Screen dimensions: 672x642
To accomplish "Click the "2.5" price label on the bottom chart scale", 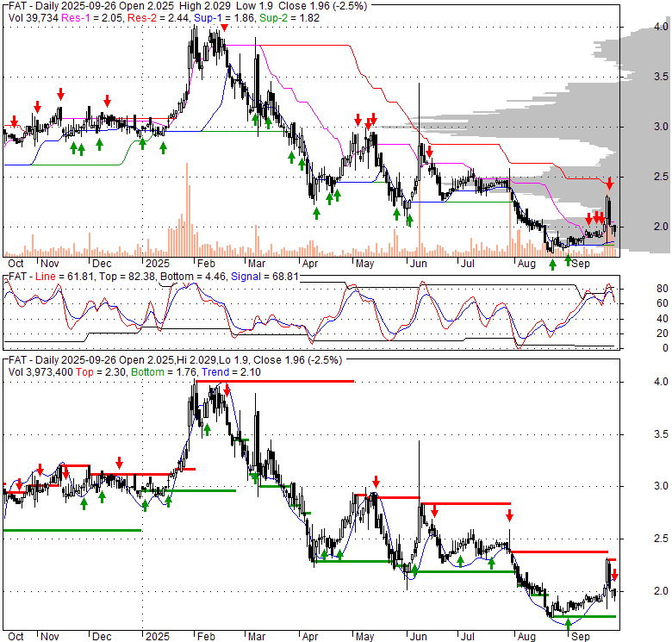I will [x=661, y=539].
